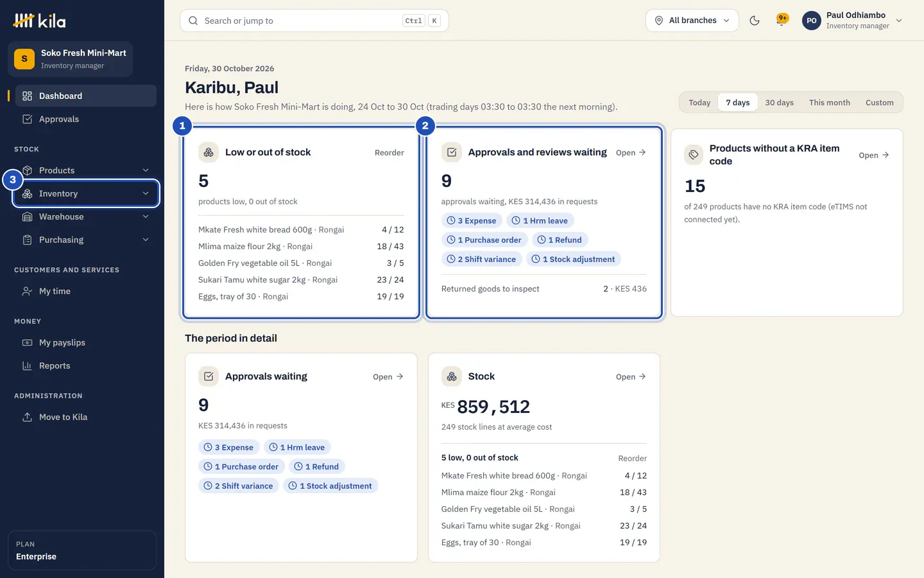The height and width of the screenshot is (578, 924).
Task: Click the Search or jump to field
Action: pyautogui.click(x=314, y=21)
